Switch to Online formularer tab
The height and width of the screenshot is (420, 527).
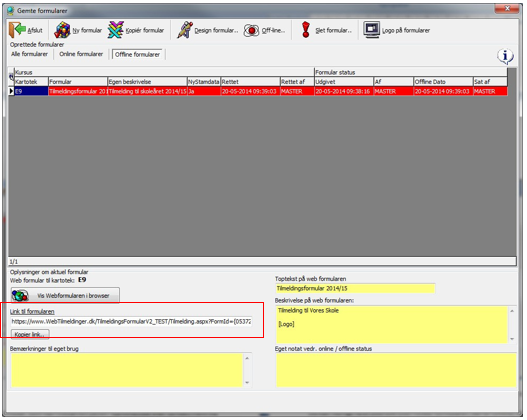pyautogui.click(x=81, y=54)
